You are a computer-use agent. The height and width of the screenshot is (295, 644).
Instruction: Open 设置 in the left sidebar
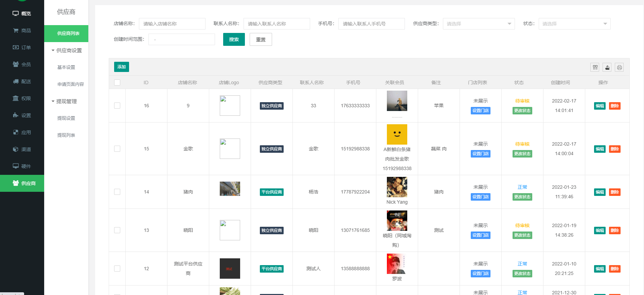tap(22, 115)
